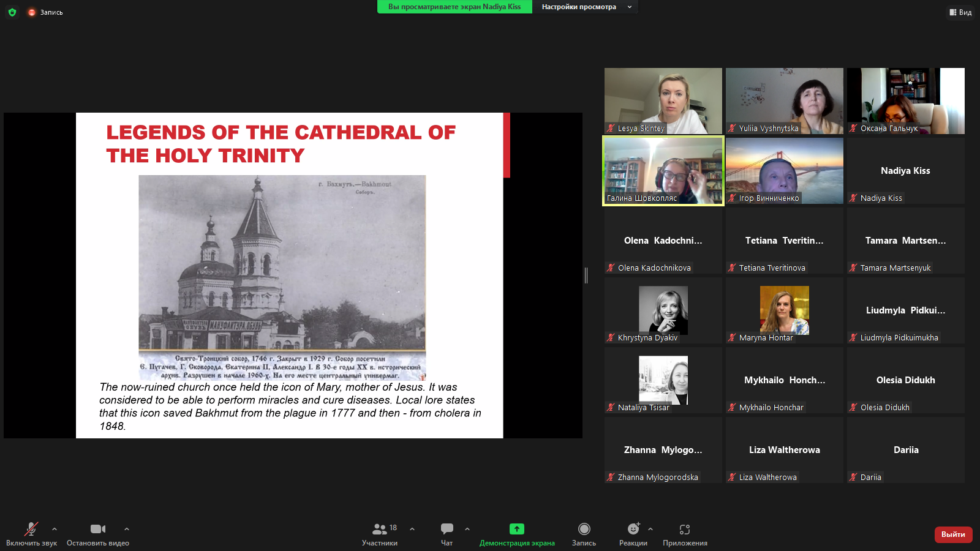Unmute the microphone
Screen dimensions: 980x551
point(31,529)
